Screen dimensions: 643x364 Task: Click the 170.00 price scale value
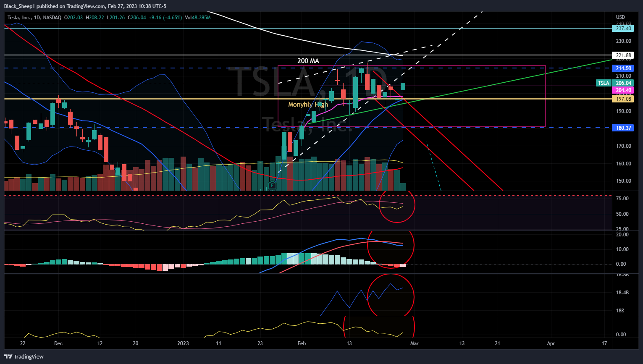[623, 146]
